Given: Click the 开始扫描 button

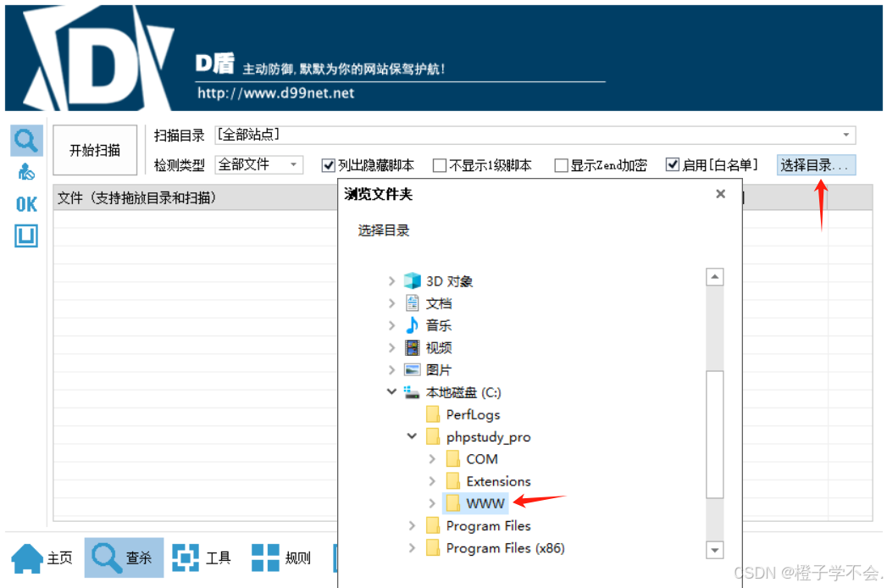Looking at the screenshot, I should (95, 150).
